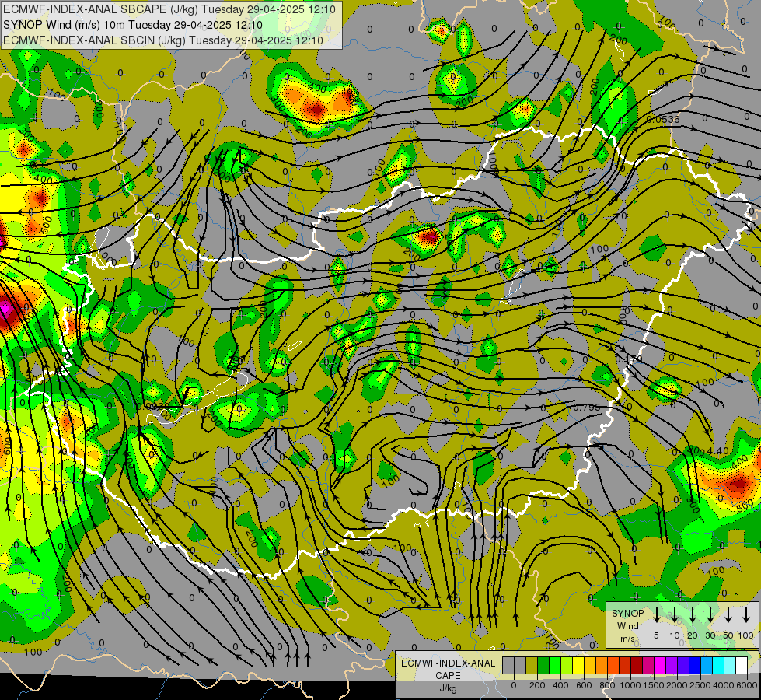Click the '4.40' value on the map

click(717, 451)
